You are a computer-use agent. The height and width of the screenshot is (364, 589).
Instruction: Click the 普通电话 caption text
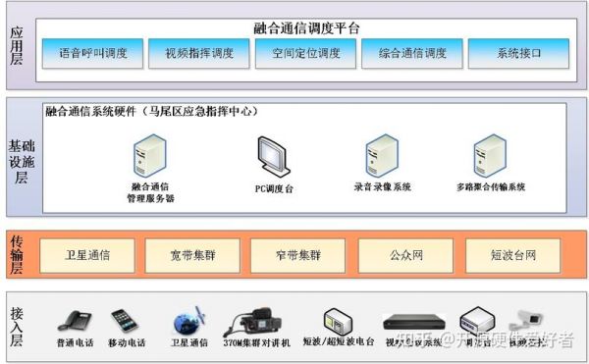point(75,342)
